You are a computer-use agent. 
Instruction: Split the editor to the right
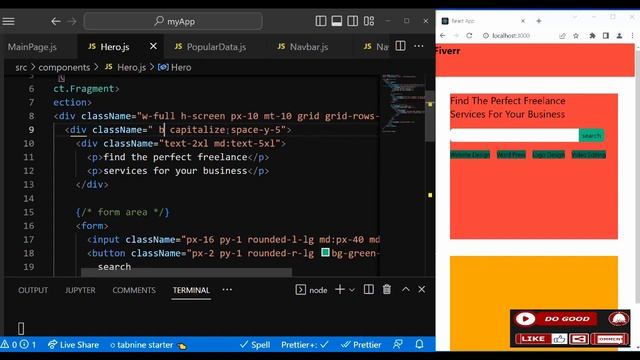[400, 46]
